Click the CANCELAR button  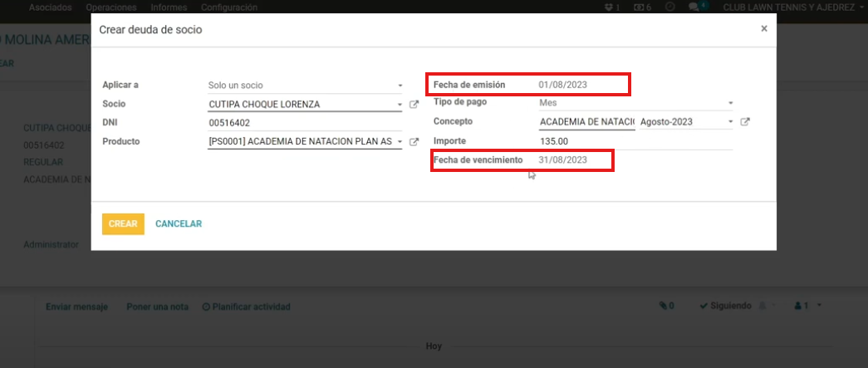[179, 224]
